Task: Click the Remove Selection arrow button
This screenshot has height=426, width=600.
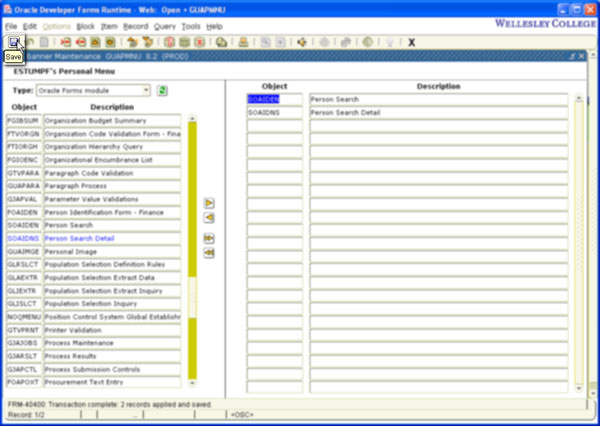Action: click(x=210, y=218)
